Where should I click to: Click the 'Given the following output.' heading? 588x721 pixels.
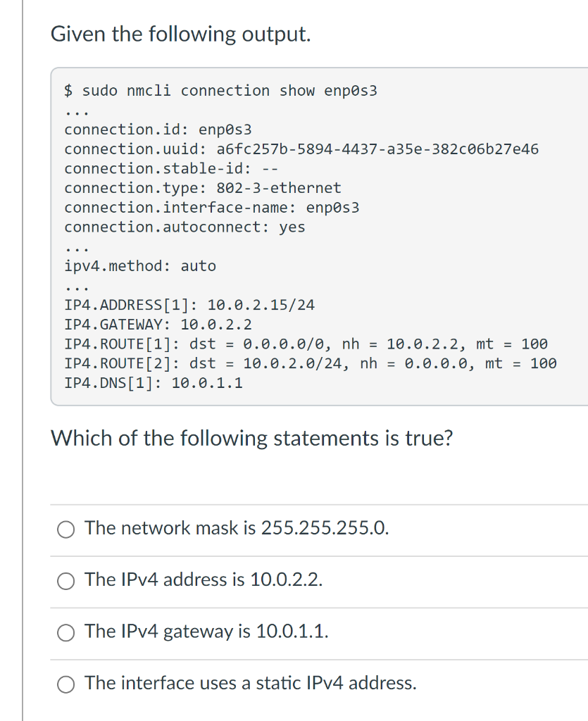tap(181, 35)
